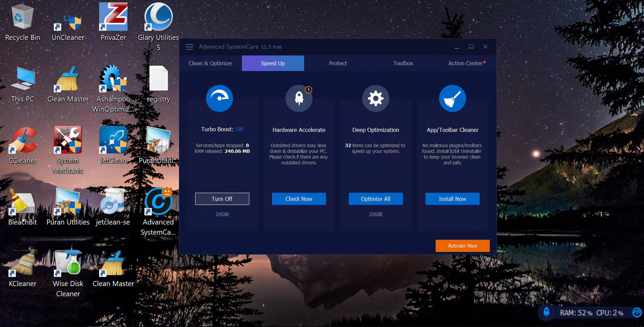644x327 pixels.
Task: Select the Clean Master shortcut below jetclean-se
Action: [113, 269]
